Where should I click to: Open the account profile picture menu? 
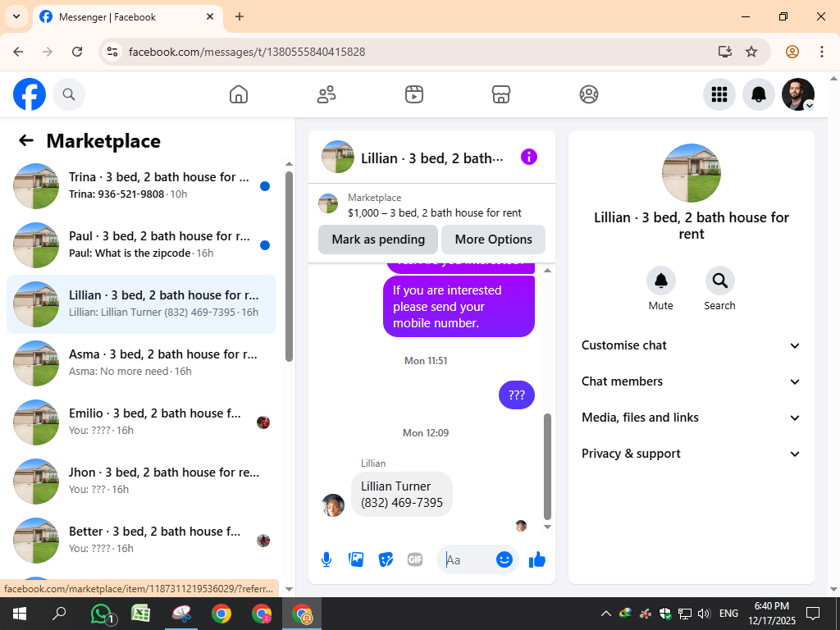tap(798, 94)
